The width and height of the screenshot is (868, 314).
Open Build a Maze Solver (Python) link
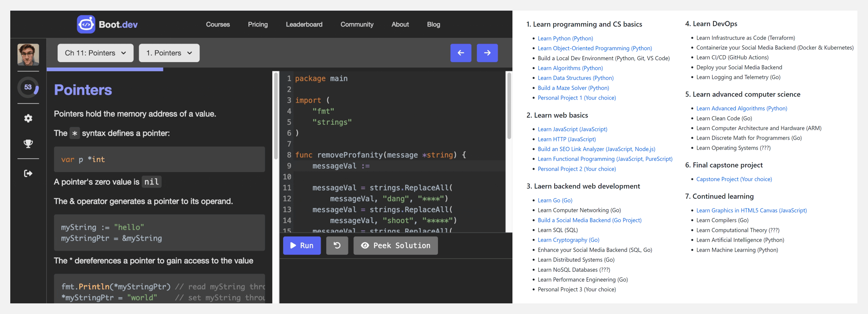[x=573, y=88]
